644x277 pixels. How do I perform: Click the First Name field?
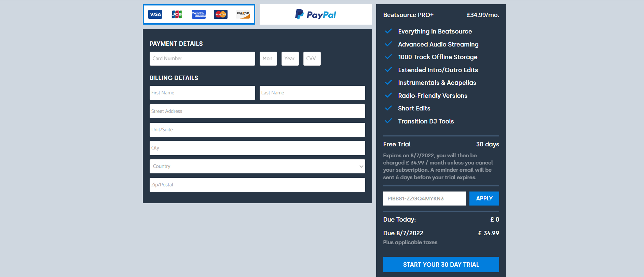202,93
